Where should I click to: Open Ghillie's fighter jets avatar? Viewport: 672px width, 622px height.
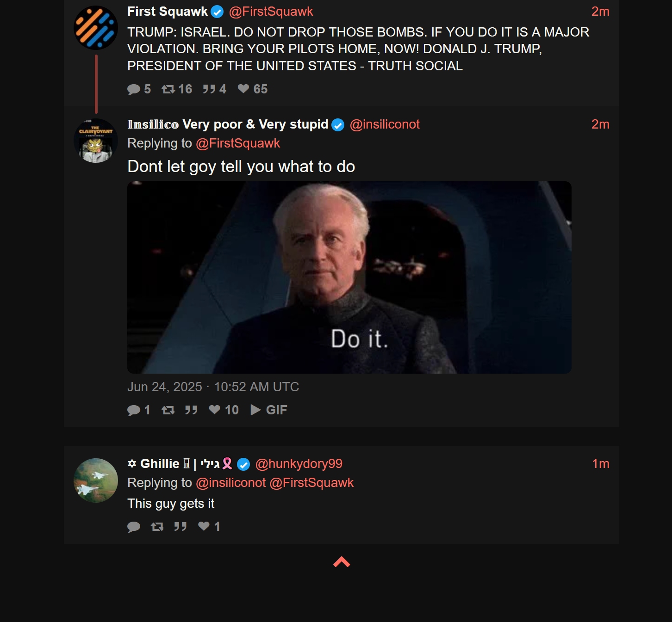(x=96, y=480)
